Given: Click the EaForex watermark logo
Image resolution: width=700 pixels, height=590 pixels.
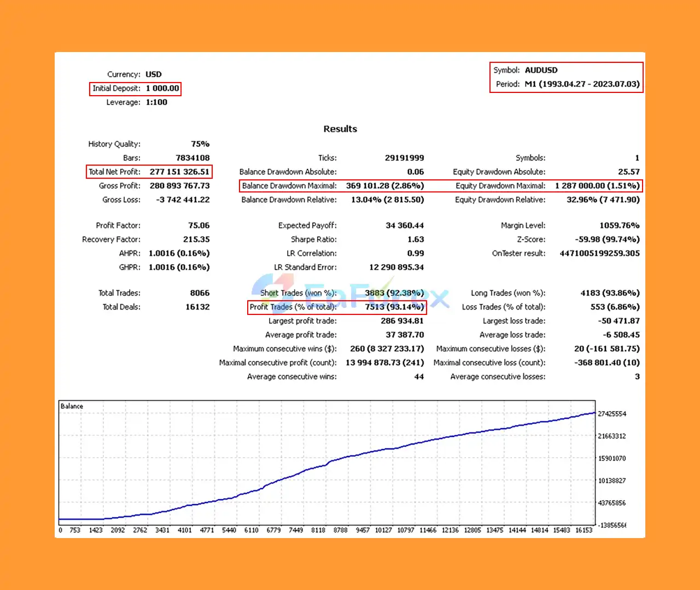Looking at the screenshot, I should pos(350,295).
